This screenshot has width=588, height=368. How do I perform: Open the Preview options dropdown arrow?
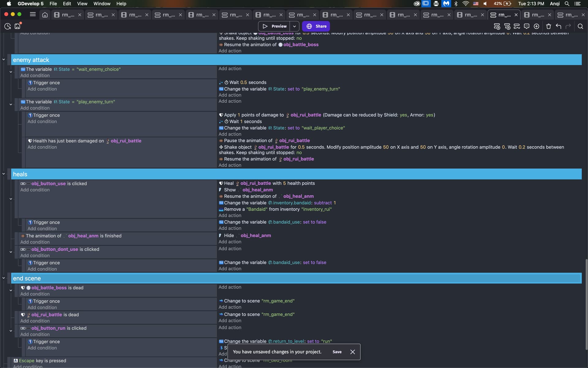(294, 26)
